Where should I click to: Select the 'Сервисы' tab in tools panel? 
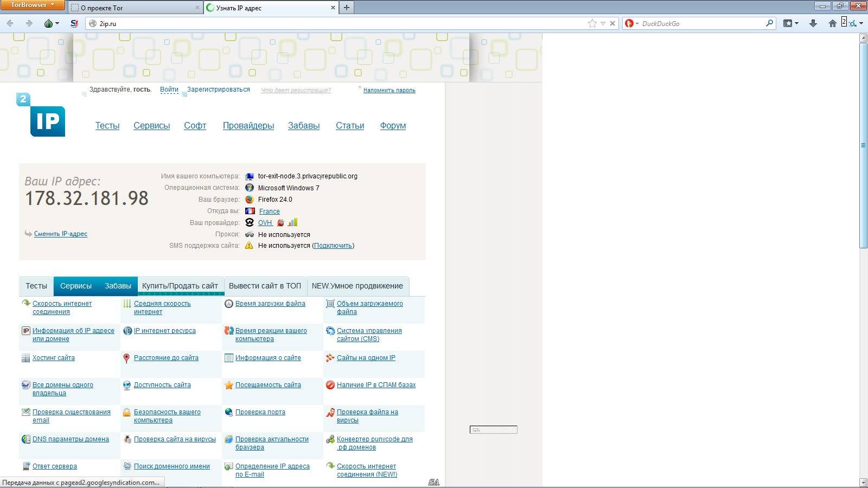pyautogui.click(x=75, y=286)
